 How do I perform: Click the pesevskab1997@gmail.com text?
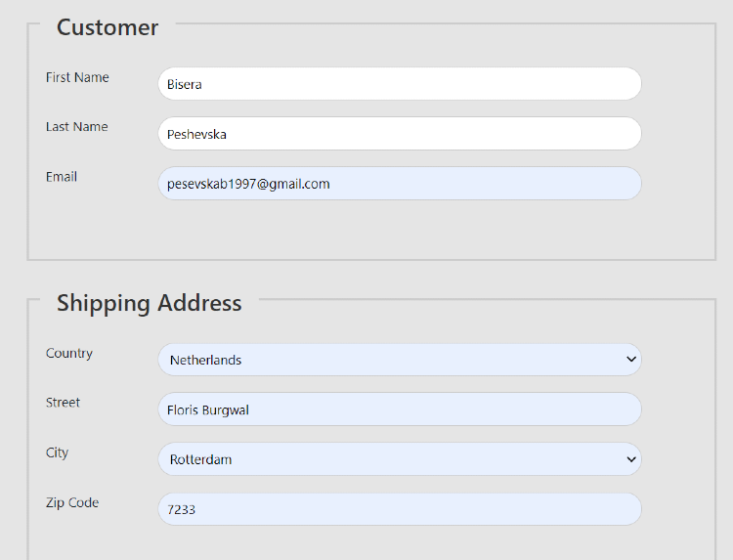(248, 184)
